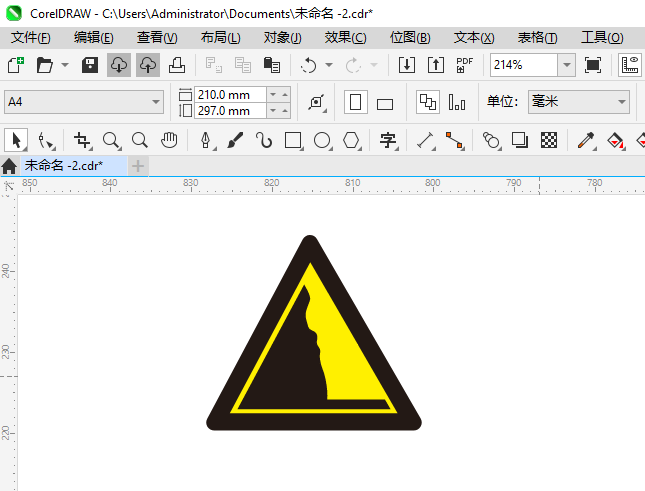Open the 文件(F) menu
This screenshot has height=491, width=645.
pos(31,37)
